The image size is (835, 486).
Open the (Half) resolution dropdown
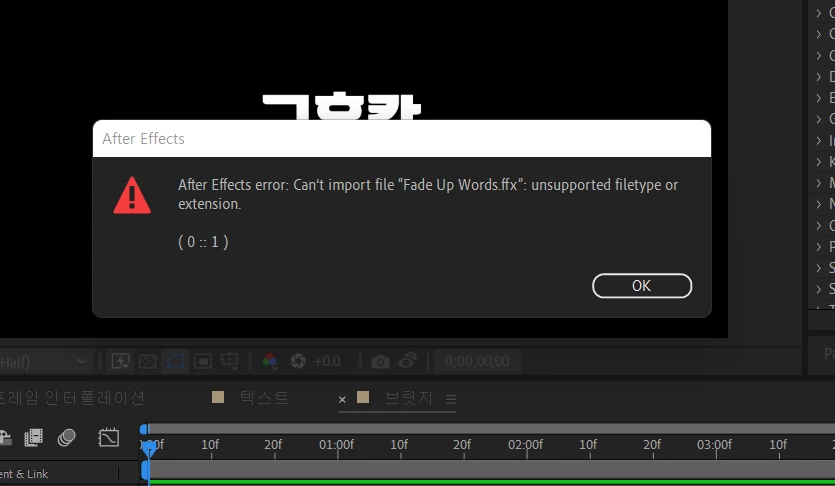[45, 362]
